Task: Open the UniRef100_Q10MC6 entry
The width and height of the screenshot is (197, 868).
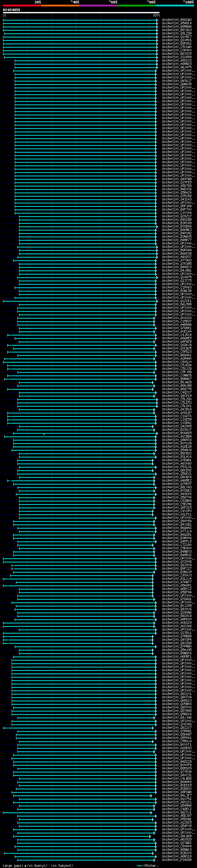Action: pos(177,40)
